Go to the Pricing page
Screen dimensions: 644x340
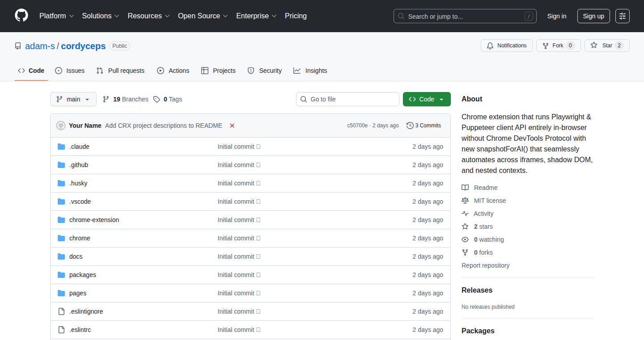point(296,16)
